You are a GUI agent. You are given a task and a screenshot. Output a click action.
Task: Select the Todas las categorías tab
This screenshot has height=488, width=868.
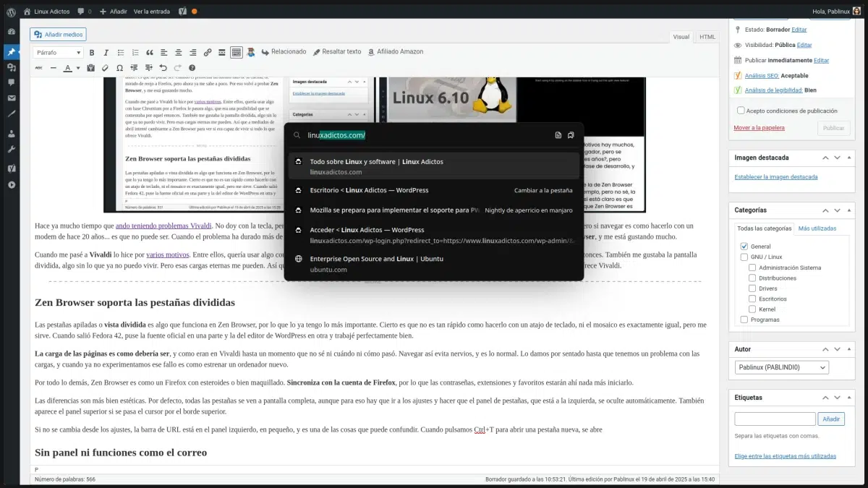pyautogui.click(x=764, y=228)
